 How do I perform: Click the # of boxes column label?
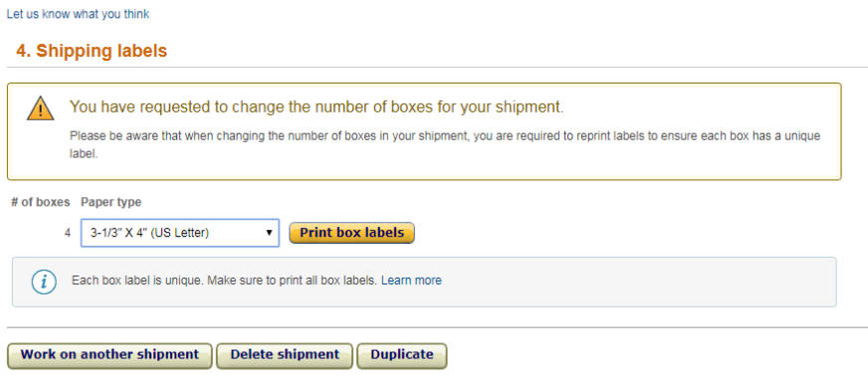click(x=41, y=202)
